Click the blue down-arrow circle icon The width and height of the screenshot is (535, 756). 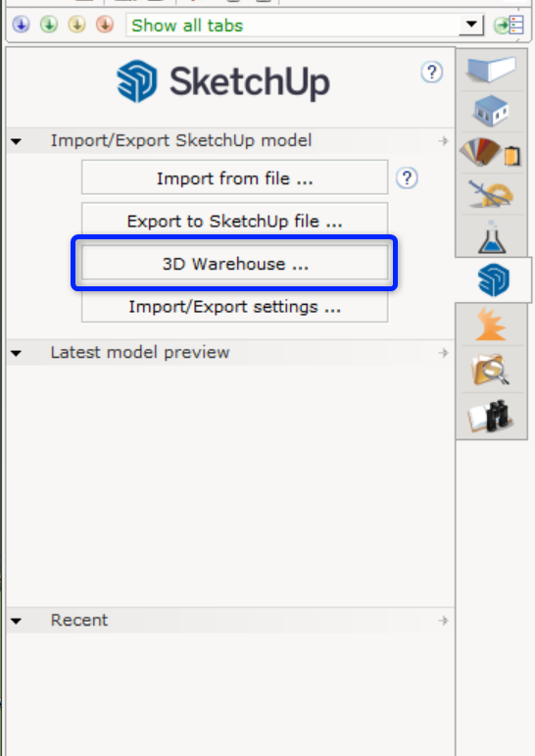point(22,25)
